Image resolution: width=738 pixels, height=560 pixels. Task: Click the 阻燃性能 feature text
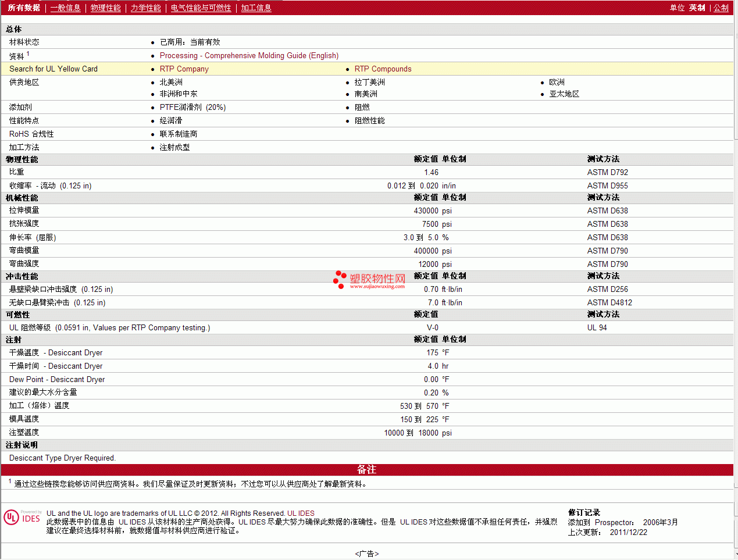point(369,120)
